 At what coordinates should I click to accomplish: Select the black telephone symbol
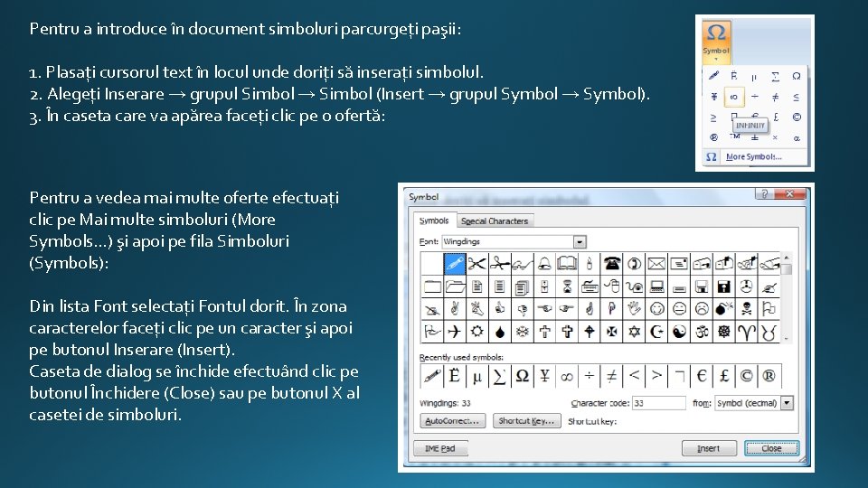click(612, 263)
